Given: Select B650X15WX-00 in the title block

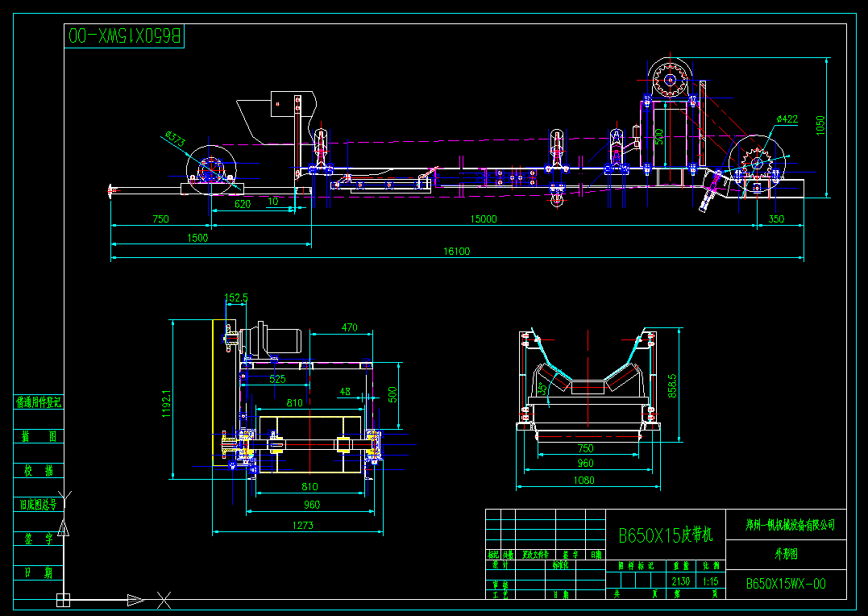Looking at the screenshot, I should pyautogui.click(x=786, y=584).
